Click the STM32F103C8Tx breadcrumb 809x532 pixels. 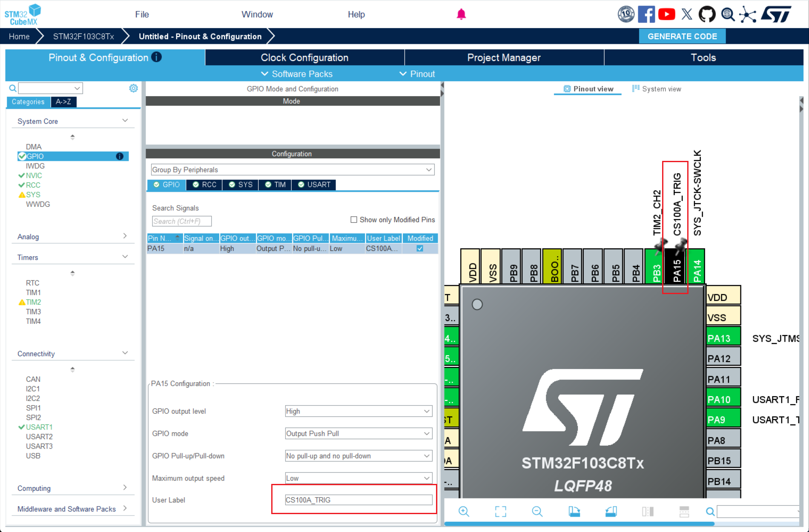[x=83, y=37]
